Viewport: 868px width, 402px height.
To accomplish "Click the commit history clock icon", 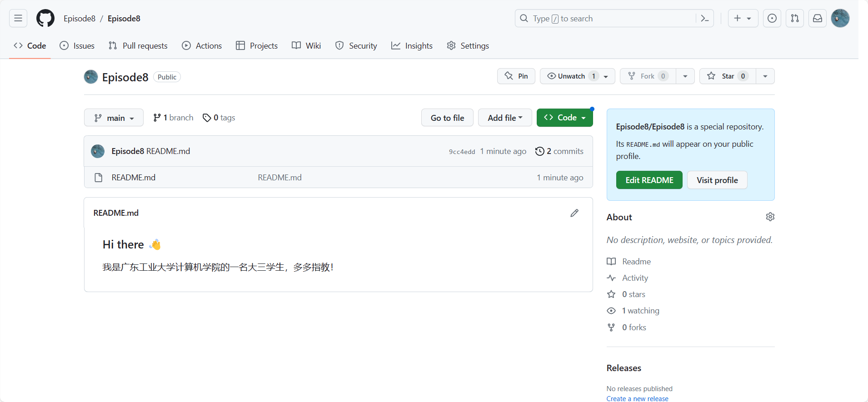I will click(x=539, y=151).
